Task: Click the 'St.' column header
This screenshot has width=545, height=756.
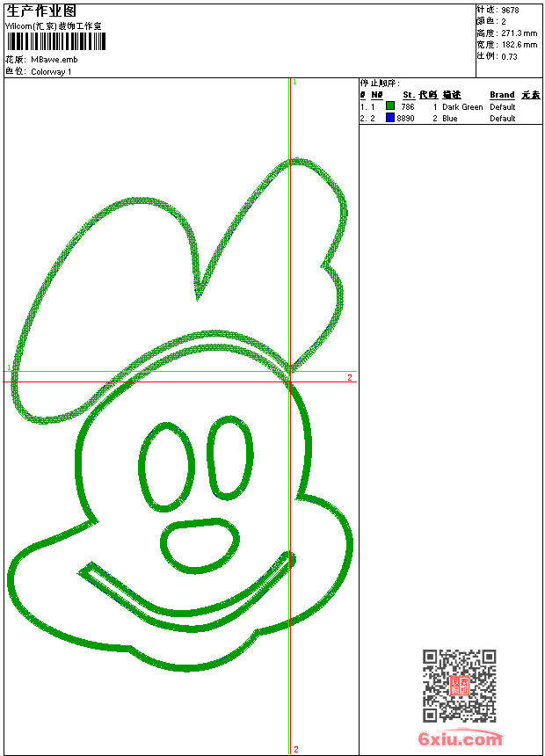Action: pos(409,95)
